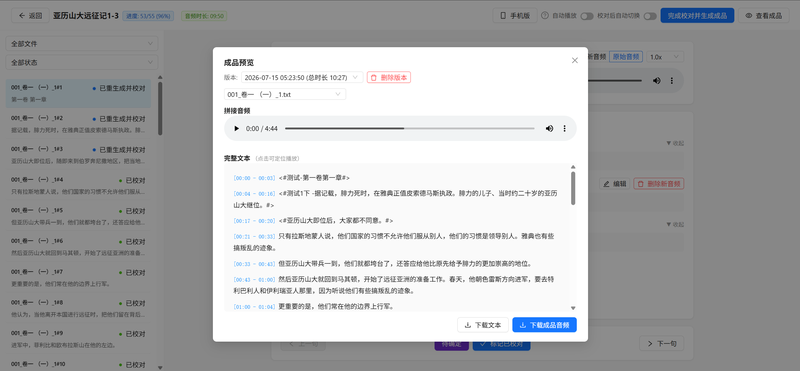Switch to 手机版 mobile view

click(x=515, y=15)
